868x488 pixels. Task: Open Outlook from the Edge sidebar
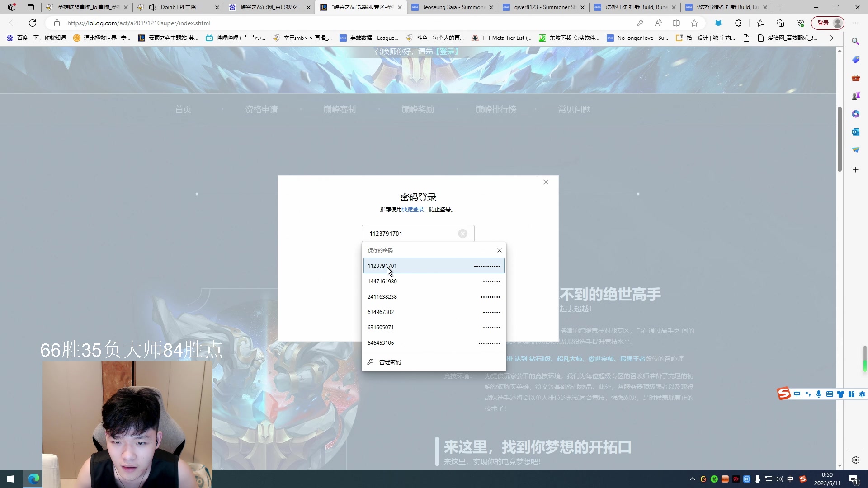coord(856,131)
